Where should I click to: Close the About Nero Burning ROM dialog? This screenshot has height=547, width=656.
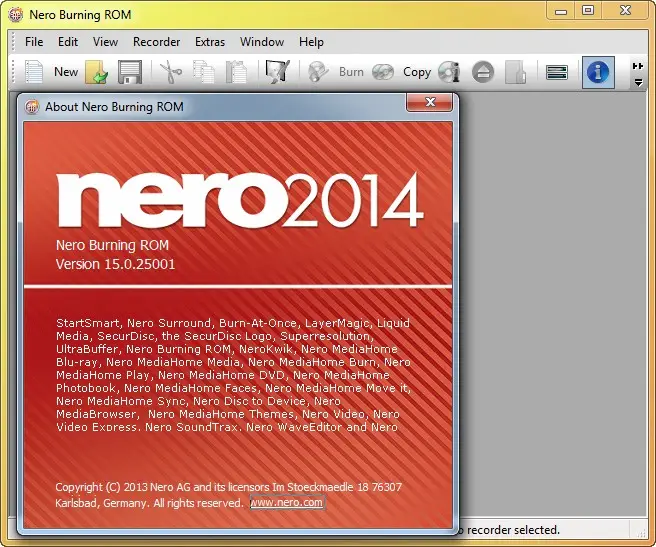tap(430, 102)
